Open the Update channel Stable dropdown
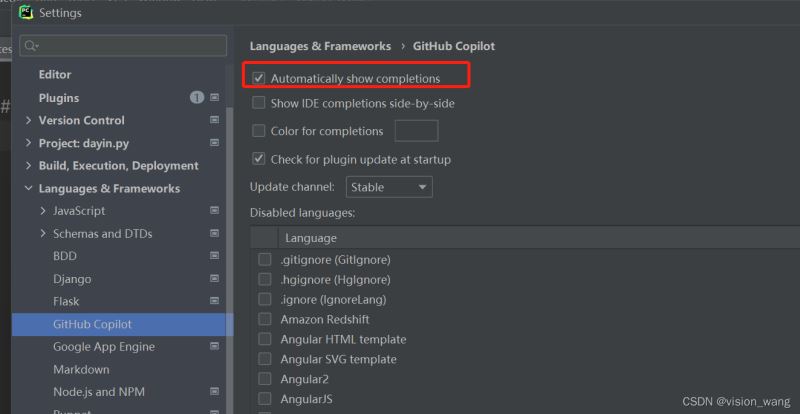The height and width of the screenshot is (414, 800). point(389,187)
